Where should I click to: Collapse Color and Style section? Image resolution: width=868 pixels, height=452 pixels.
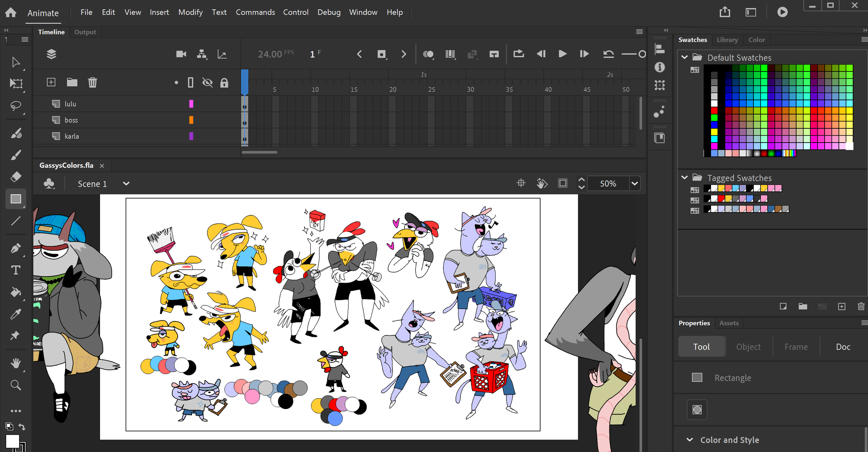click(690, 440)
